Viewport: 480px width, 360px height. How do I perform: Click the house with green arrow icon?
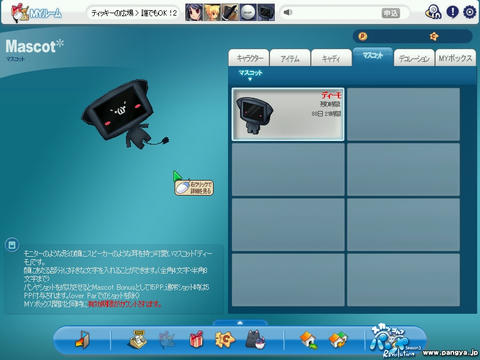click(308, 340)
